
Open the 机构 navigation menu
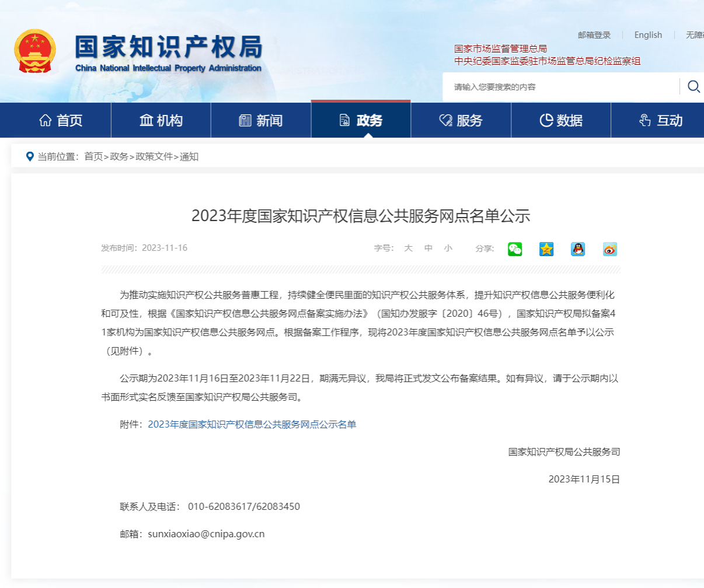(x=161, y=120)
